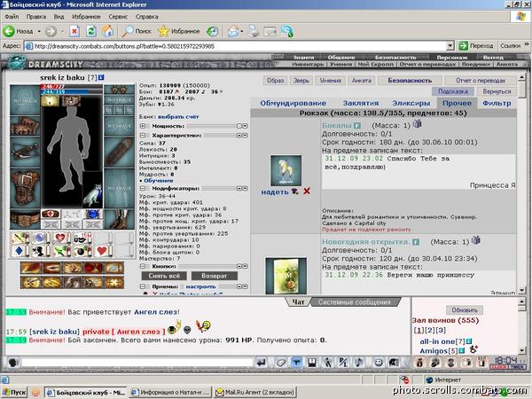The image size is (532, 399).
Task: Click the Mail envelope toolbar icon
Action: [233, 32]
